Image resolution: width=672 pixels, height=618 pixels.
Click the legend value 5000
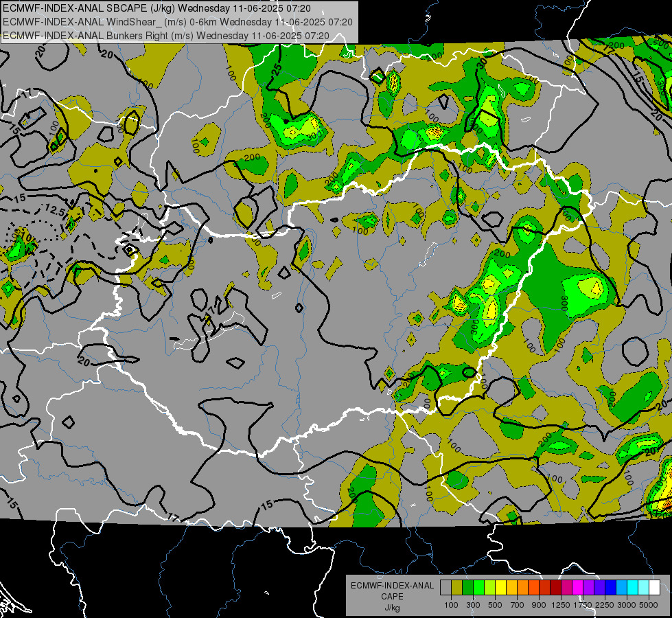tap(649, 605)
